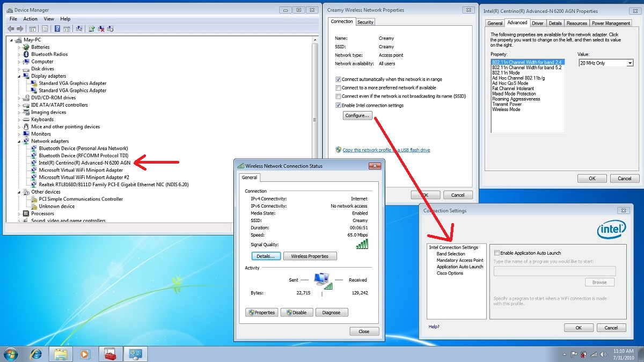
Task: Click Close in Wireless Connection Status
Action: pyautogui.click(x=364, y=331)
